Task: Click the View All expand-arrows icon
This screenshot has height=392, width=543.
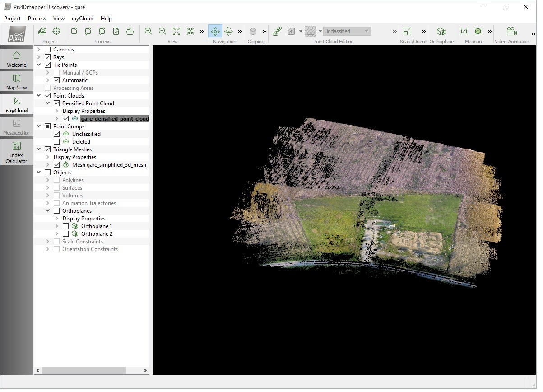Action: point(176,31)
